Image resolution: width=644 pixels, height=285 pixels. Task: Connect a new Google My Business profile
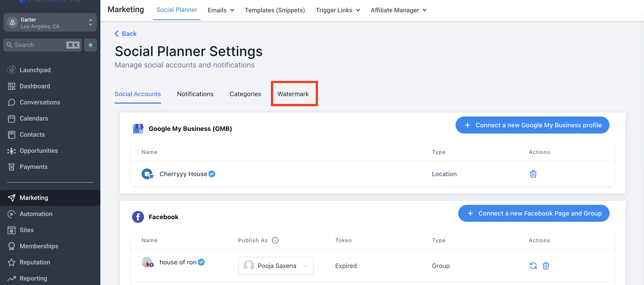click(532, 125)
